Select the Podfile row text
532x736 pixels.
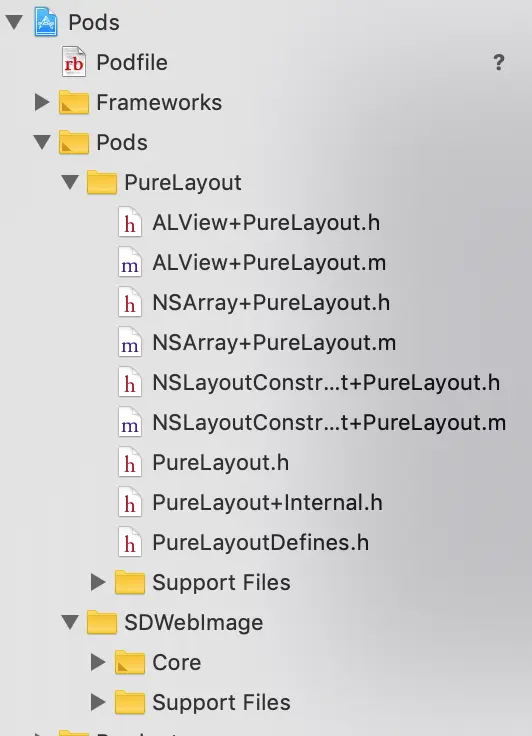click(132, 62)
